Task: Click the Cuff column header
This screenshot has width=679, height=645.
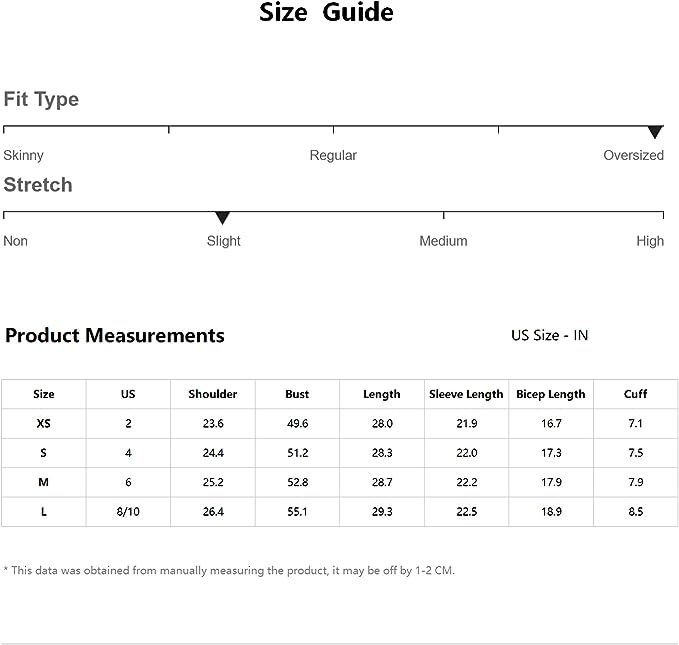Action: click(636, 395)
